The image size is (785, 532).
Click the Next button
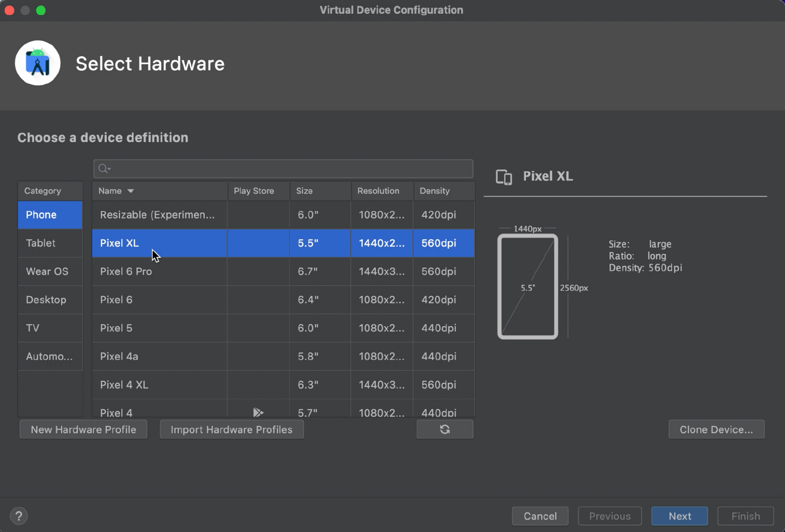680,516
